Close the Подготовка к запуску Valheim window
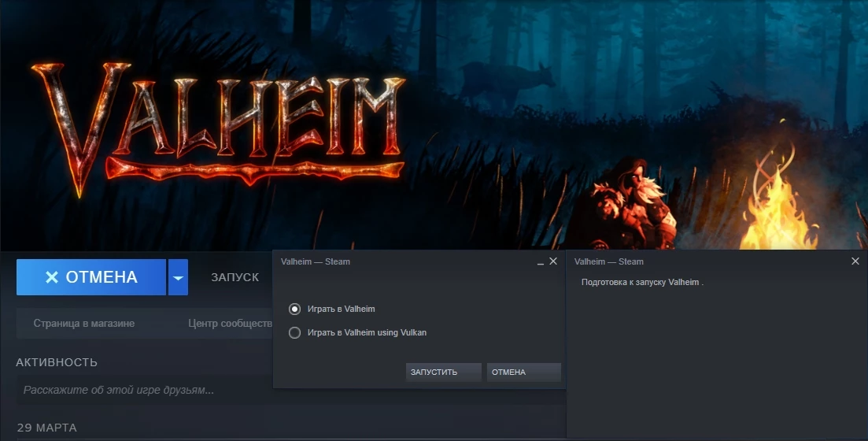Image resolution: width=868 pixels, height=441 pixels. click(x=855, y=261)
